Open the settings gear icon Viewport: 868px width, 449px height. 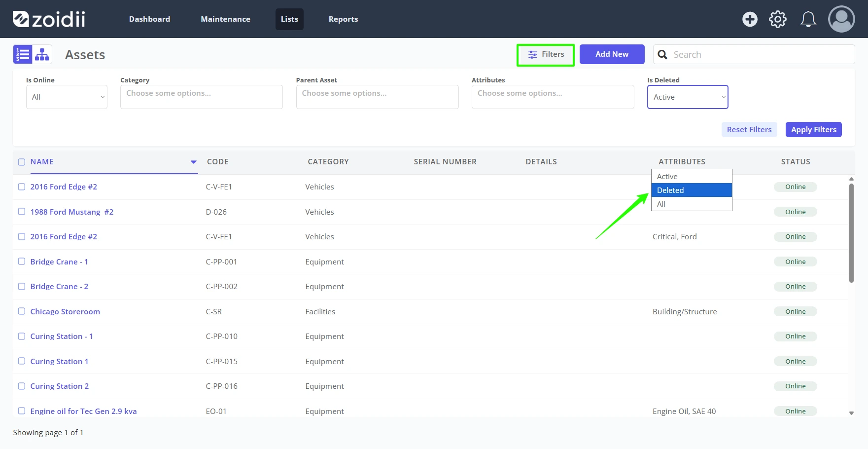(778, 19)
